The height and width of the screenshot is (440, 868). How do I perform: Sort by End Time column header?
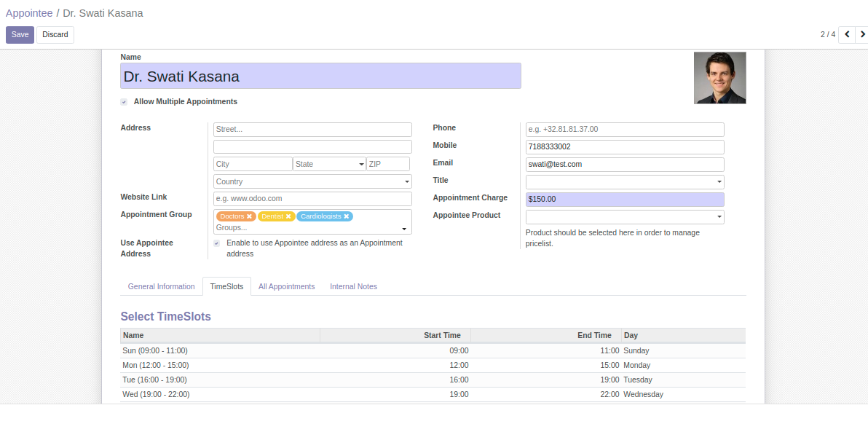click(x=546, y=335)
